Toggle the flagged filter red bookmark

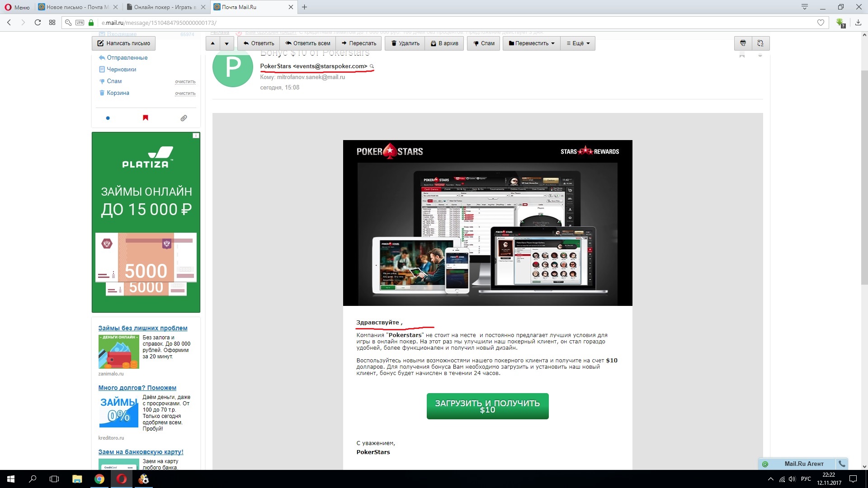[x=146, y=118]
